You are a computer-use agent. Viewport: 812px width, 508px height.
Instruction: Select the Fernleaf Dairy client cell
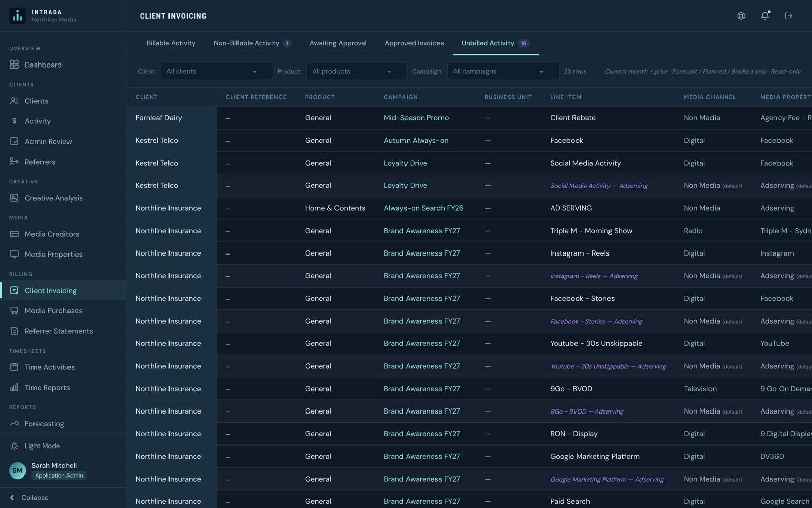[x=172, y=118]
